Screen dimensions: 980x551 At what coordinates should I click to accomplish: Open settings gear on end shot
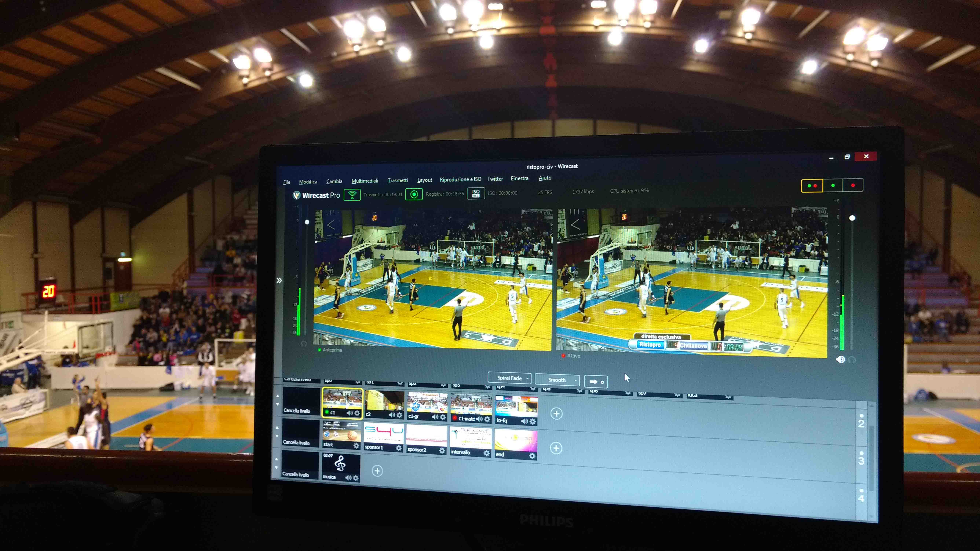point(532,456)
